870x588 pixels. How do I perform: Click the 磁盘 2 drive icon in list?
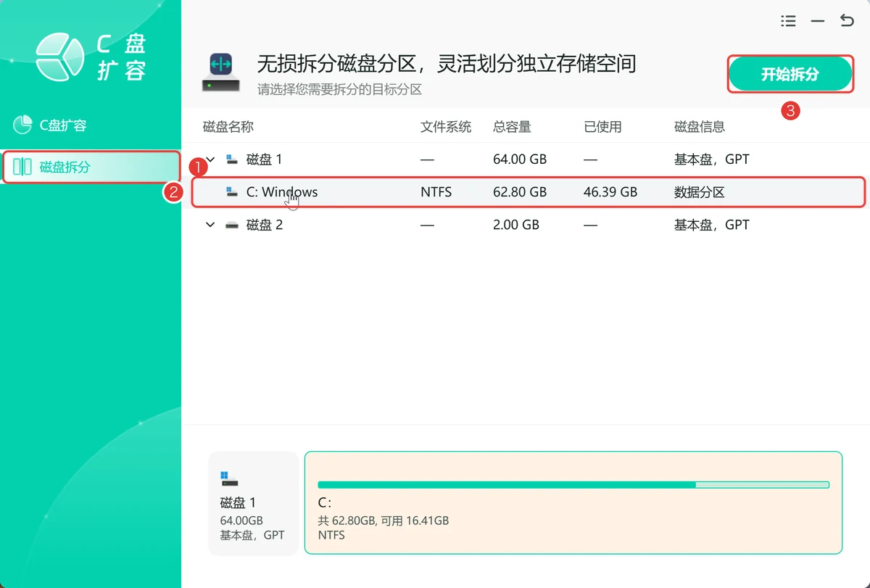(232, 225)
